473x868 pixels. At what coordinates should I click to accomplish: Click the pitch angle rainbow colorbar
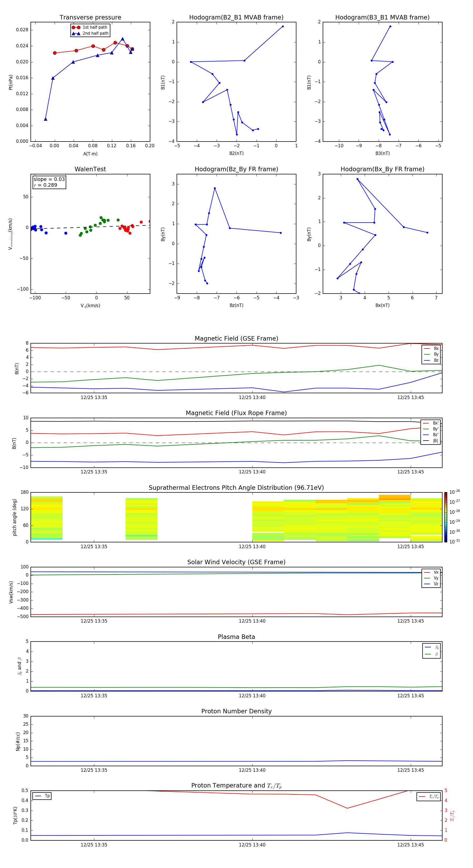pyautogui.click(x=446, y=517)
